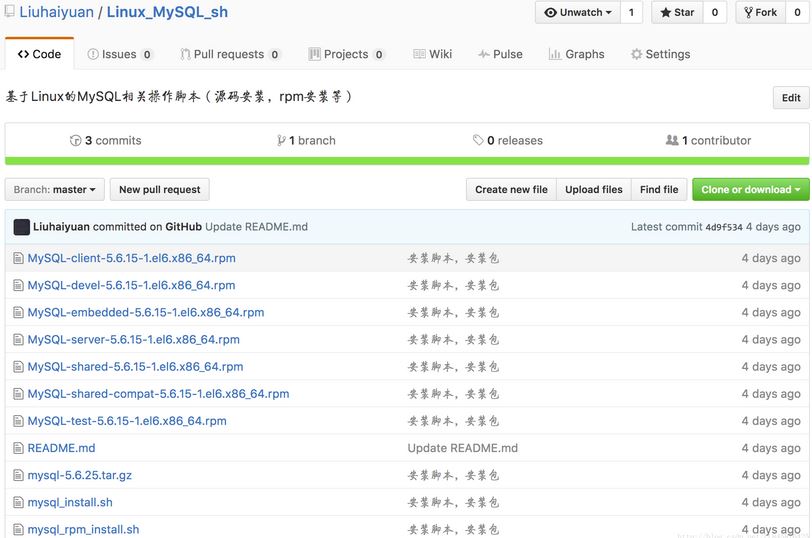View the 3 commits link
This screenshot has height=538, width=812.
106,140
